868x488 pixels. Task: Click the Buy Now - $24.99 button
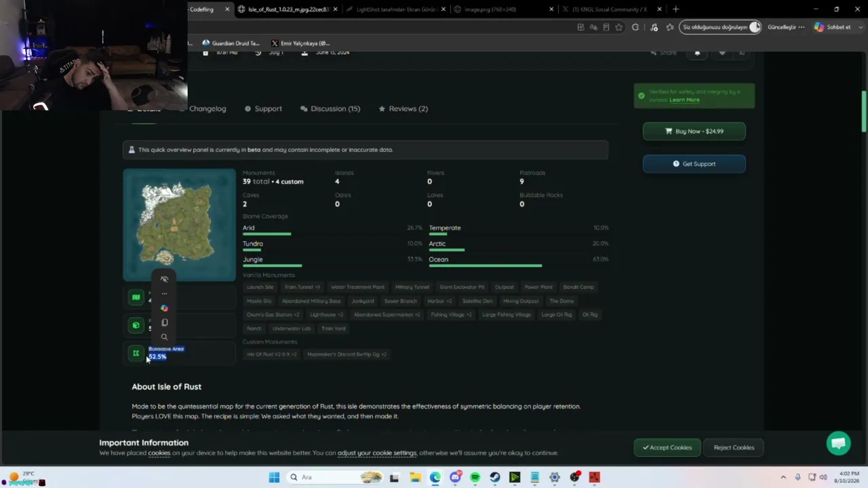tap(694, 131)
